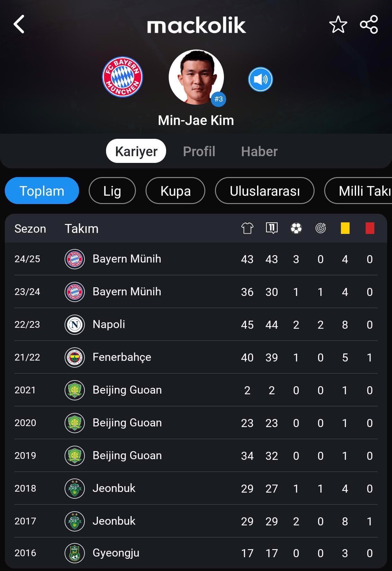Filter stats by Kupa

click(x=175, y=191)
